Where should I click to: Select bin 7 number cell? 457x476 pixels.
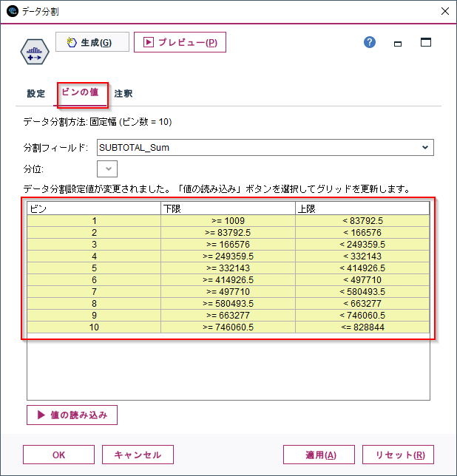click(x=94, y=292)
